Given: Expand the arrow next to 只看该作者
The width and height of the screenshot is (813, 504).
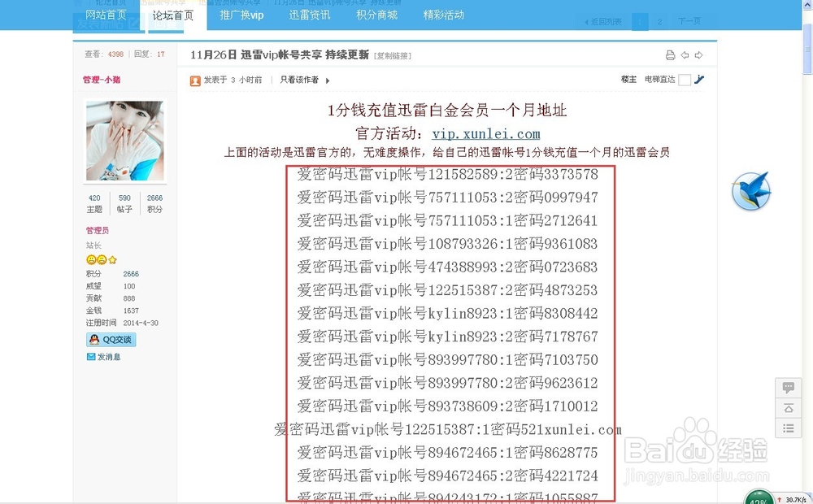Looking at the screenshot, I should [328, 80].
